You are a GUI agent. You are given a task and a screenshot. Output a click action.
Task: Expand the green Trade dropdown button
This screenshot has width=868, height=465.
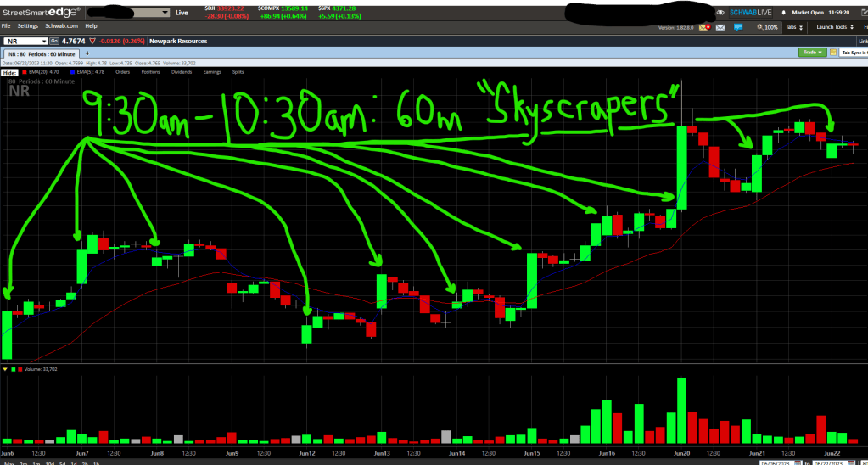[812, 53]
